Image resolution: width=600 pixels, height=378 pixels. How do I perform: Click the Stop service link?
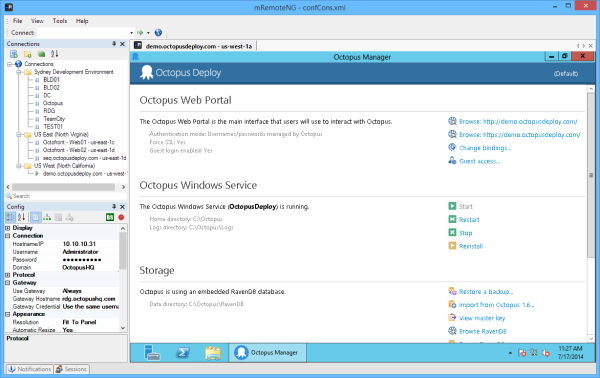pyautogui.click(x=465, y=233)
